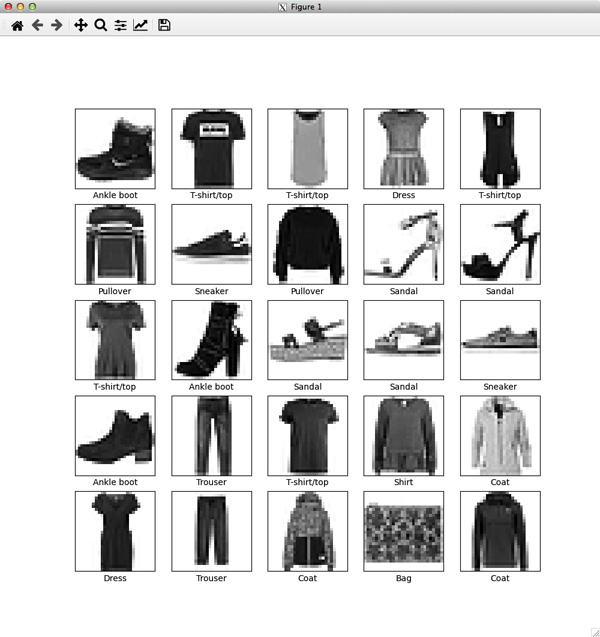
Task: Select the black sleeveless romper image
Action: 500,149
